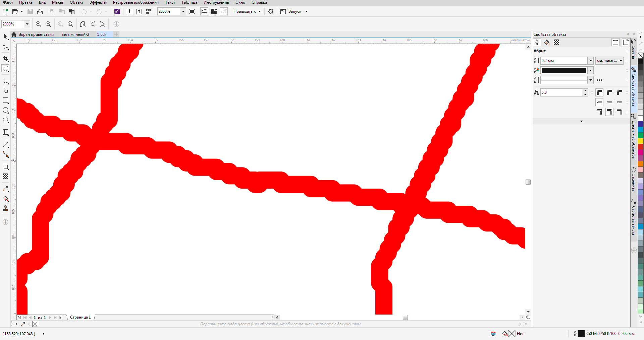
Task: Select the Table tool
Action: (x=5, y=132)
